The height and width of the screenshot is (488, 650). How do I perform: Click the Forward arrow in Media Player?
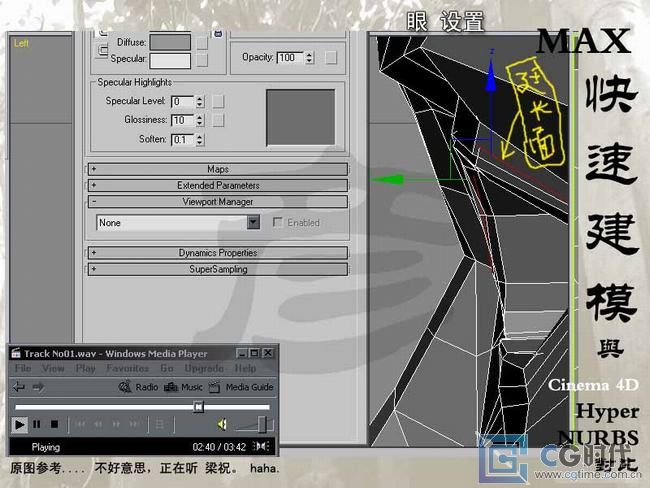click(38, 387)
